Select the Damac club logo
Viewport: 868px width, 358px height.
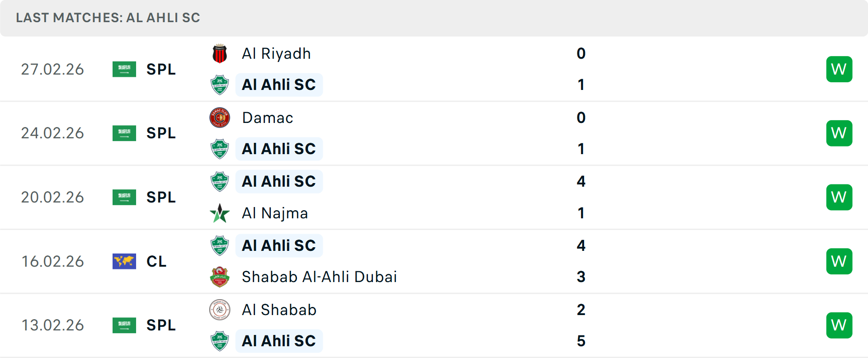pos(220,118)
